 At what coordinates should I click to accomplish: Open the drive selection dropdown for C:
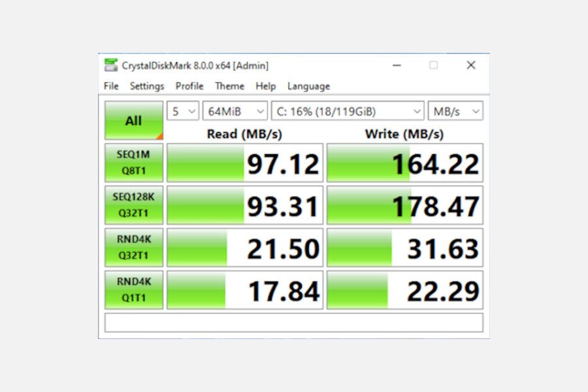pyautogui.click(x=346, y=111)
